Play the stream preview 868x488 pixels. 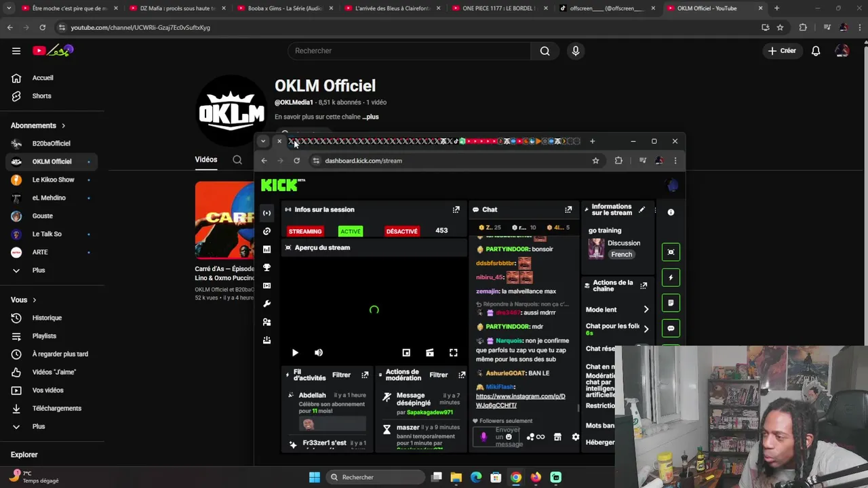coord(295,352)
